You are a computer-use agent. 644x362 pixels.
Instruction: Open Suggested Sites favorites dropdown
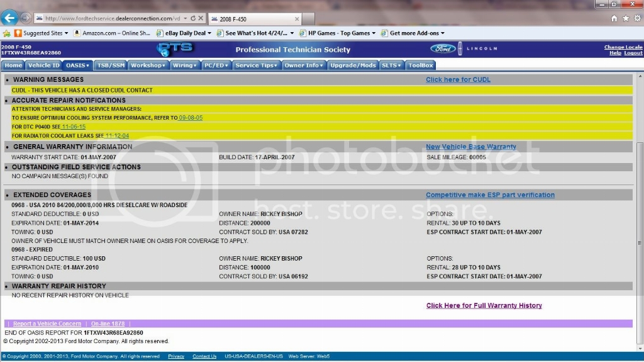point(42,33)
